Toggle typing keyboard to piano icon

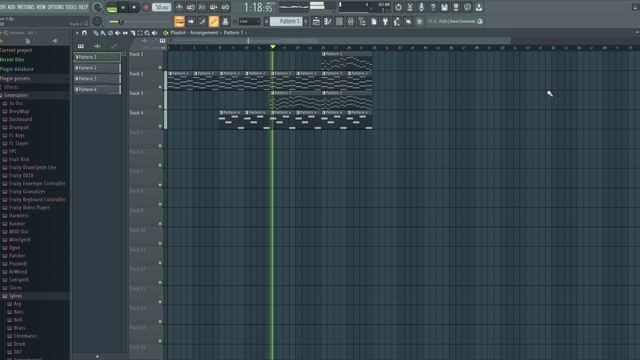[179, 21]
